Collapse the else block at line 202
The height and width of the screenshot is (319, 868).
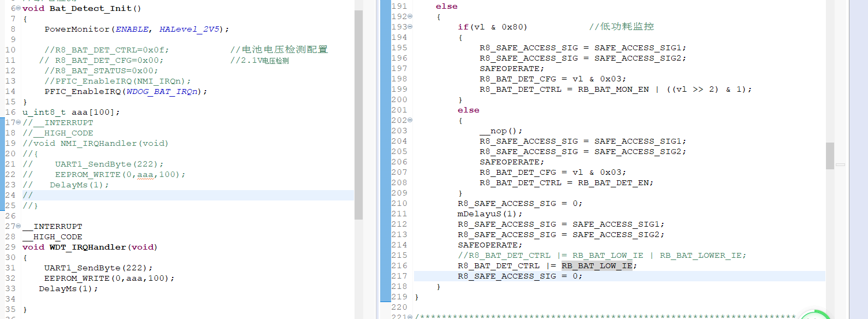410,120
